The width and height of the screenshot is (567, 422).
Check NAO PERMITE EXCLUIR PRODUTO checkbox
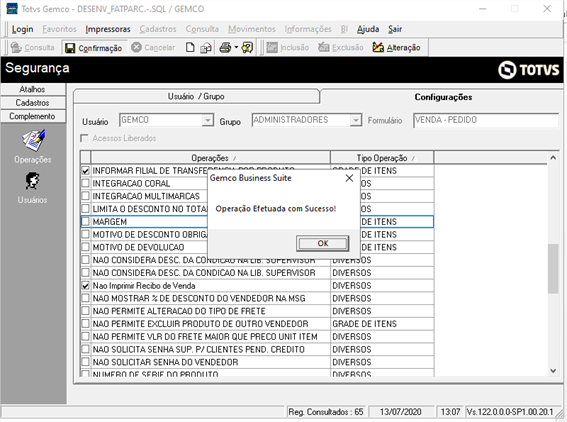[x=85, y=324]
